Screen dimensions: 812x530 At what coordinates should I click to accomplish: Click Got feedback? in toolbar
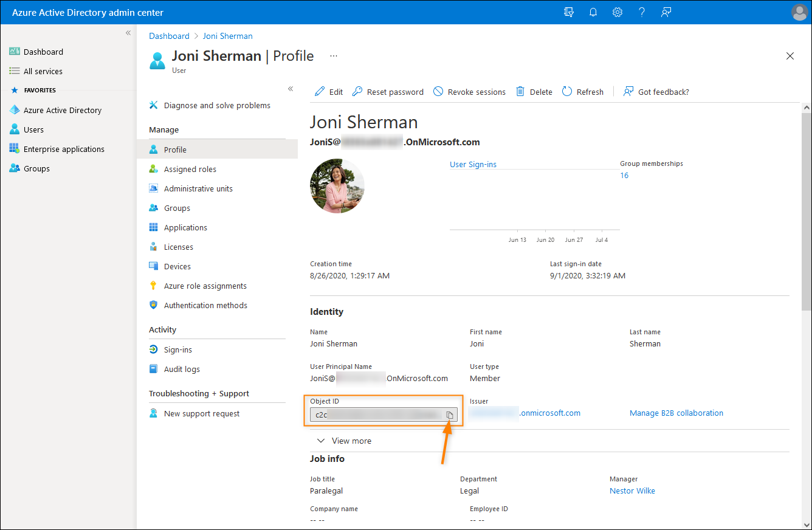[x=656, y=92]
